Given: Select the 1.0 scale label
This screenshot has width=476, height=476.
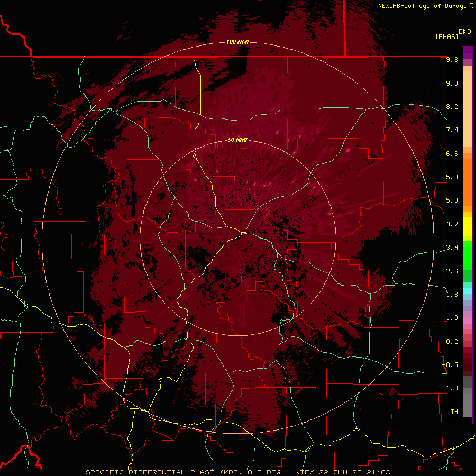Looking at the screenshot, I should tap(452, 318).
